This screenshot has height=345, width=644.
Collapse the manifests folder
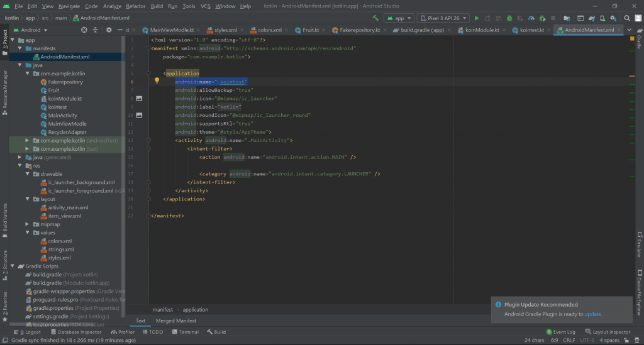point(19,48)
